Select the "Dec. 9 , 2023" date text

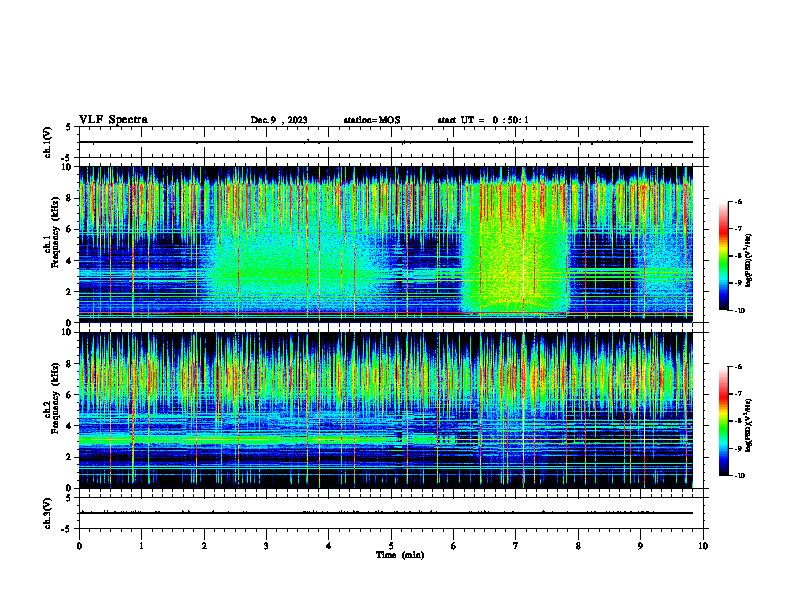click(279, 120)
